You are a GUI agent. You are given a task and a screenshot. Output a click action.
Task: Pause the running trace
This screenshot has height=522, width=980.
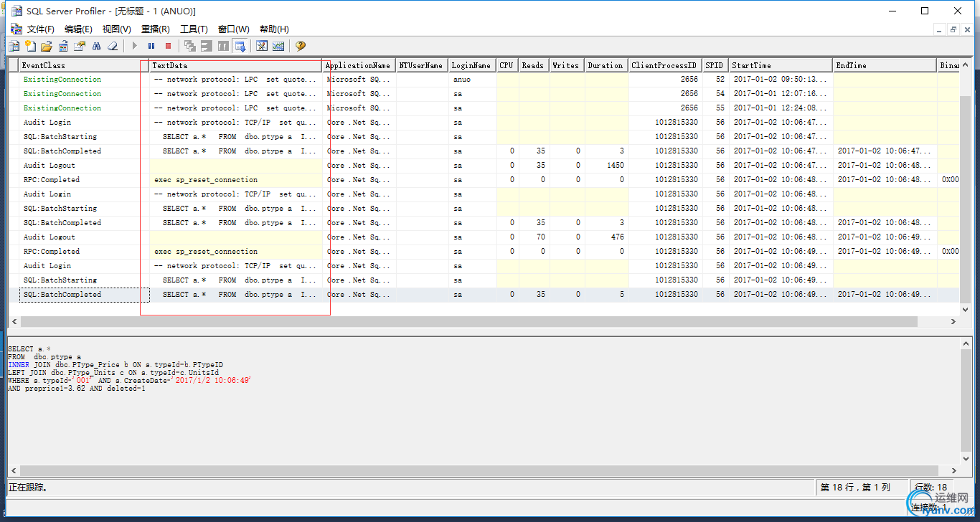[x=151, y=46]
